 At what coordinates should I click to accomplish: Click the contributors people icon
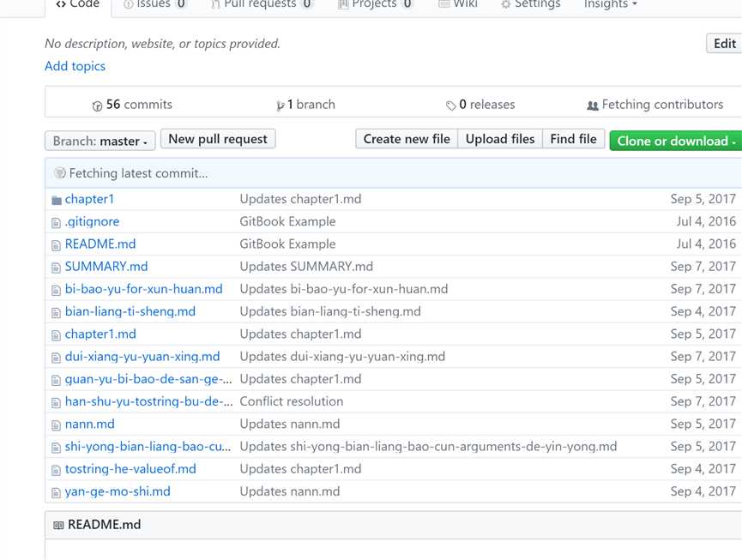[x=593, y=106]
